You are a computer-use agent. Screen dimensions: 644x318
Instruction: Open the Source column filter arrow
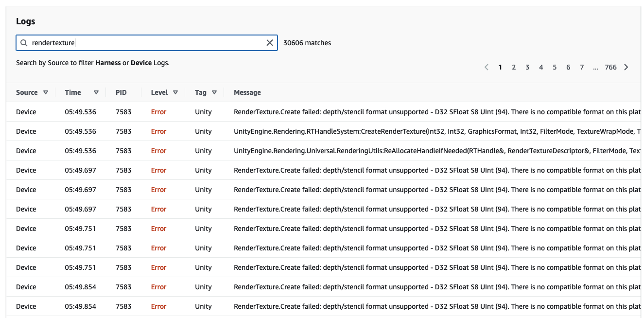(x=46, y=92)
